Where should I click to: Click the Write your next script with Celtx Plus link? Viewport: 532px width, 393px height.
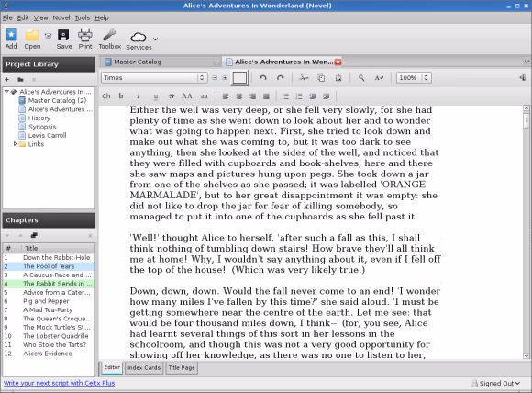pyautogui.click(x=59, y=383)
